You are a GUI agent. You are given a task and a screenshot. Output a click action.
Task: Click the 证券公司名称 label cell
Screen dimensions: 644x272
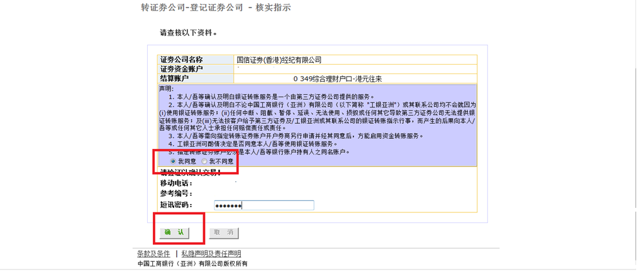182,60
